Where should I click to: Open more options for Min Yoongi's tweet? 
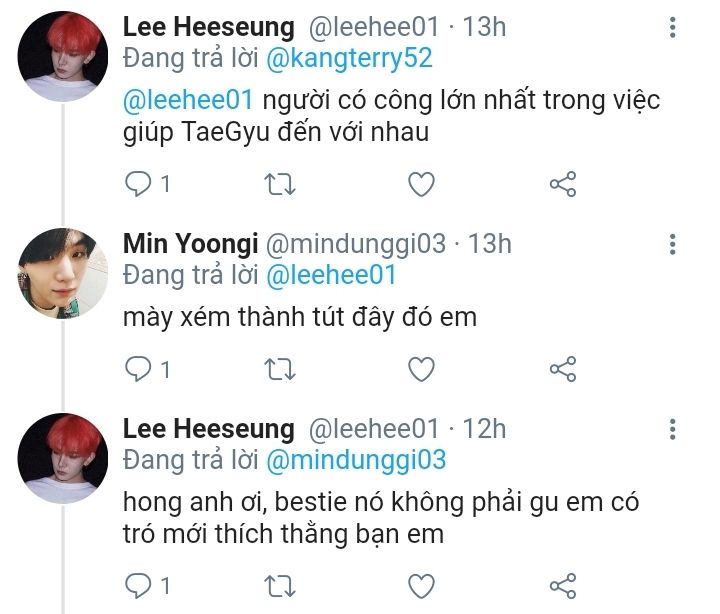coord(673,245)
